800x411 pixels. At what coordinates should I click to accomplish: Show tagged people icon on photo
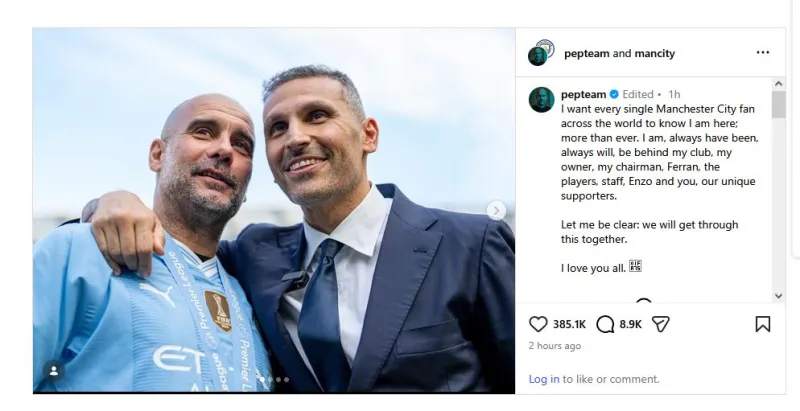(54, 371)
